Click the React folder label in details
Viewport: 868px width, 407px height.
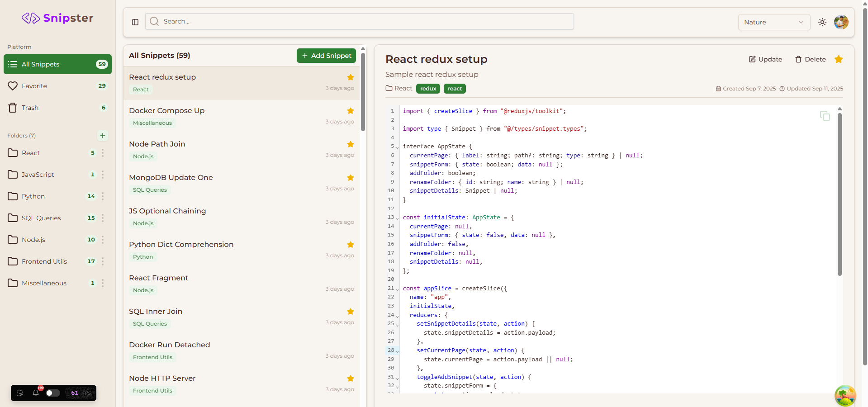(399, 88)
